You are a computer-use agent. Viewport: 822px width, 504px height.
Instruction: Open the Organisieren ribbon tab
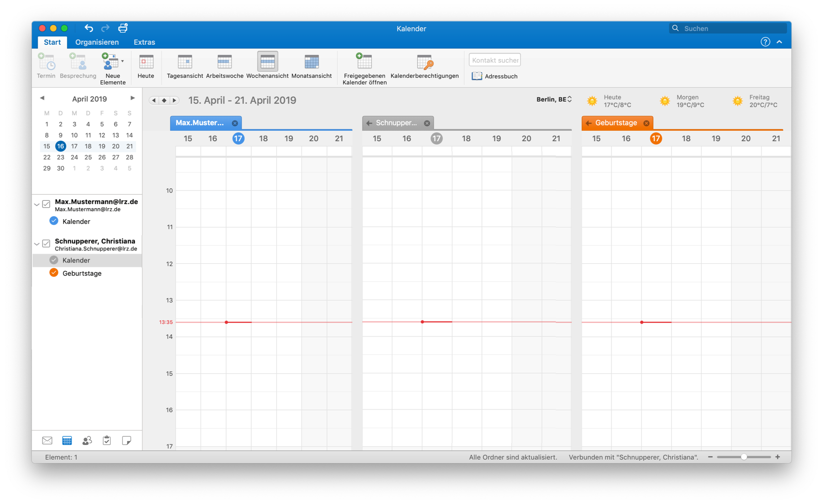tap(97, 42)
